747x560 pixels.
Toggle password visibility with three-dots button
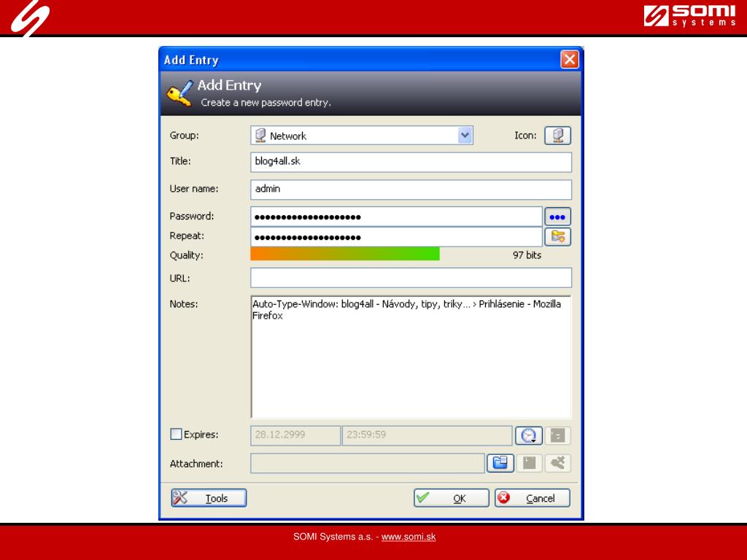[x=557, y=217]
